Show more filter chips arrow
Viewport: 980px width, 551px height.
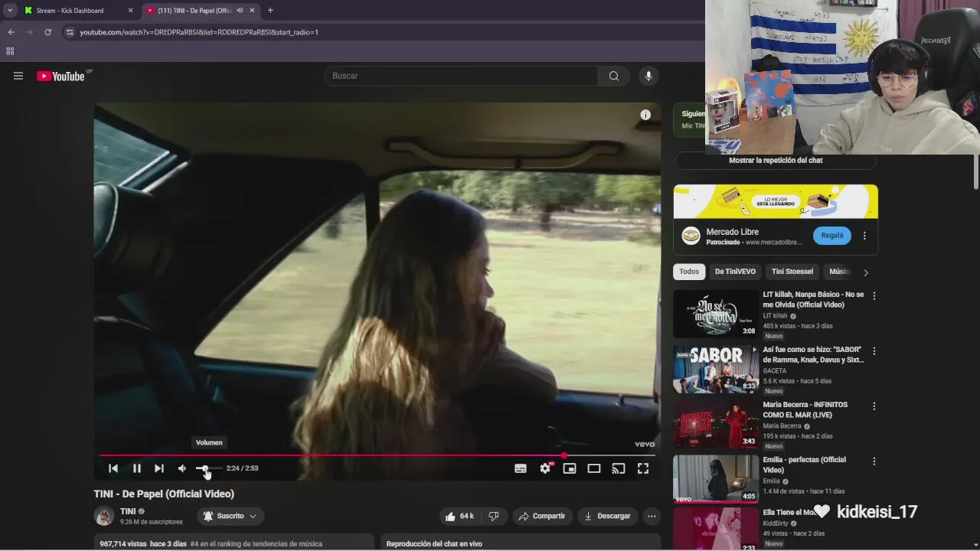866,272
